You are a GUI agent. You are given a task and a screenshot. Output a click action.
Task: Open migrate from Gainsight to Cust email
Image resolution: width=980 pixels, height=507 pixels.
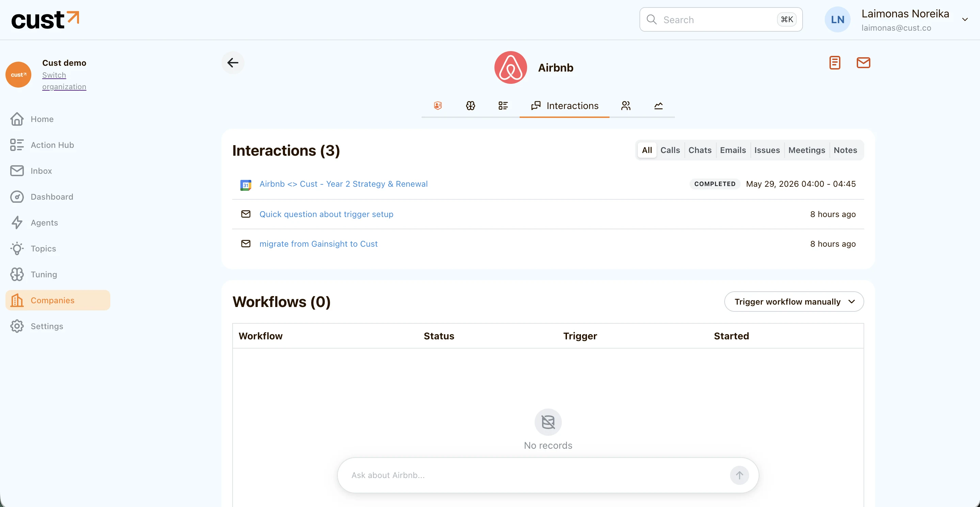[318, 244]
